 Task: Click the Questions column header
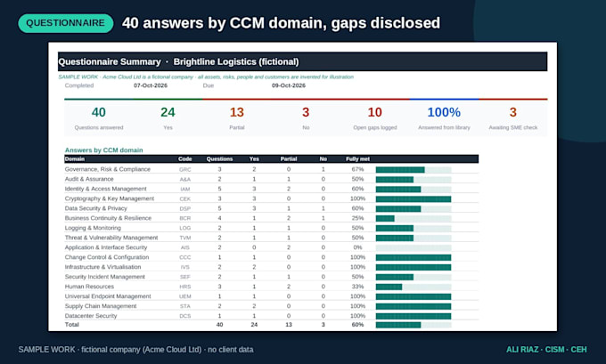tap(219, 159)
